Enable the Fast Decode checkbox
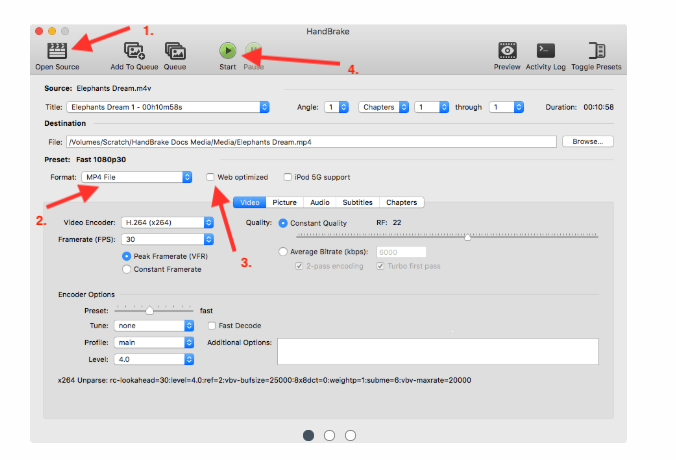676x460 pixels. [x=212, y=325]
